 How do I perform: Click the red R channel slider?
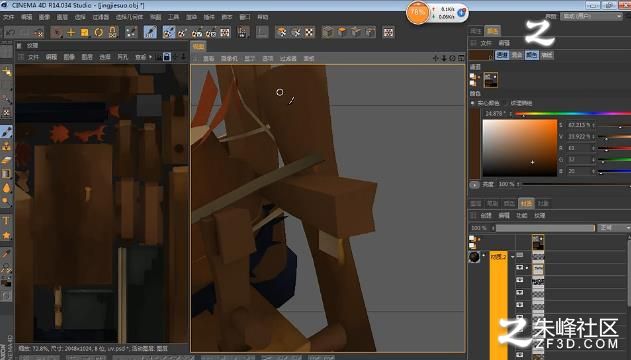pyautogui.click(x=615, y=149)
